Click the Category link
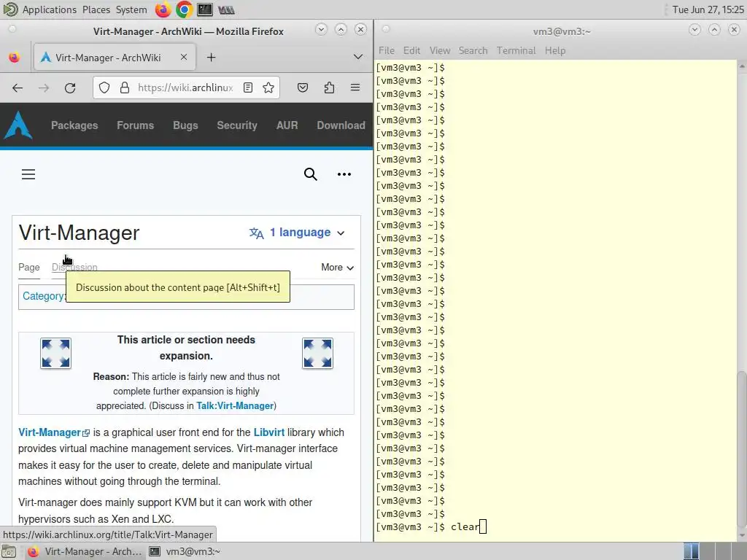Viewport: 747px width, 560px height. (43, 296)
